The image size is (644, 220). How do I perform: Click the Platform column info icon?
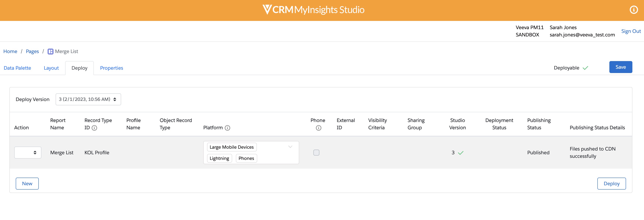click(x=227, y=128)
